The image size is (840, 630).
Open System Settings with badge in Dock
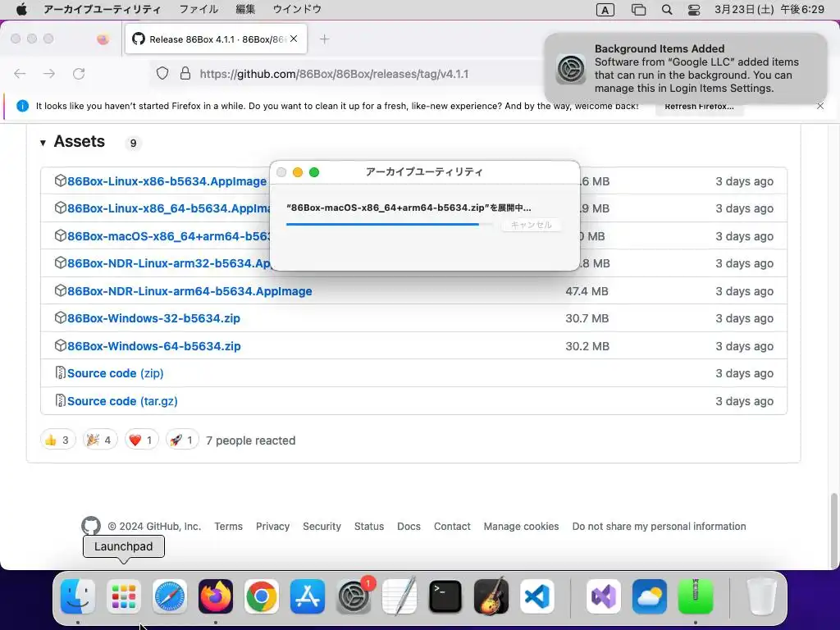tap(354, 596)
